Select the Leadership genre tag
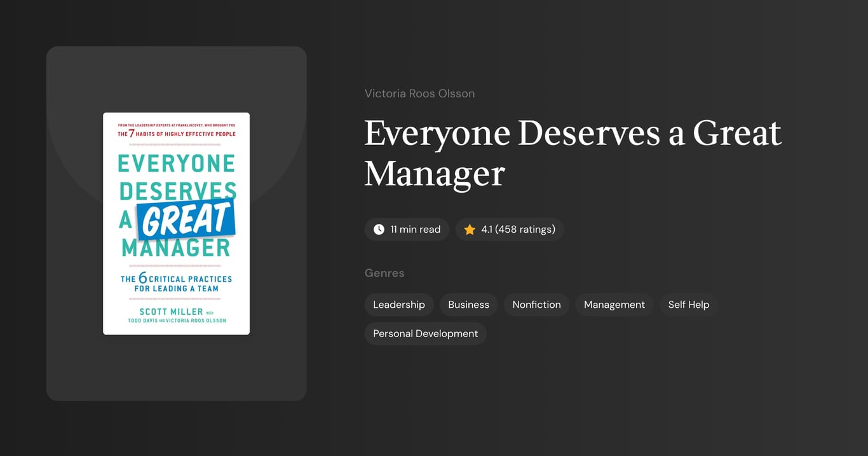Screen dimensions: 868x456 pos(399,304)
